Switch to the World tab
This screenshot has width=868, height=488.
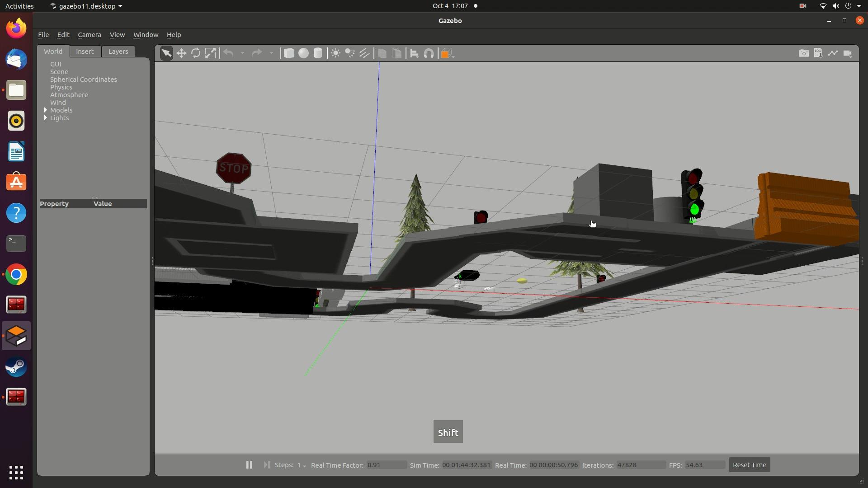(53, 51)
